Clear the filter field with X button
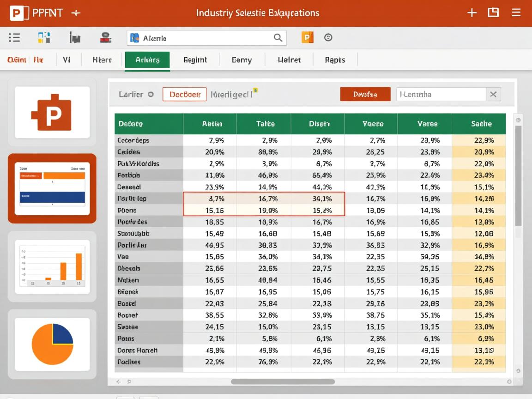Screen dimensions: 532x399 point(493,94)
